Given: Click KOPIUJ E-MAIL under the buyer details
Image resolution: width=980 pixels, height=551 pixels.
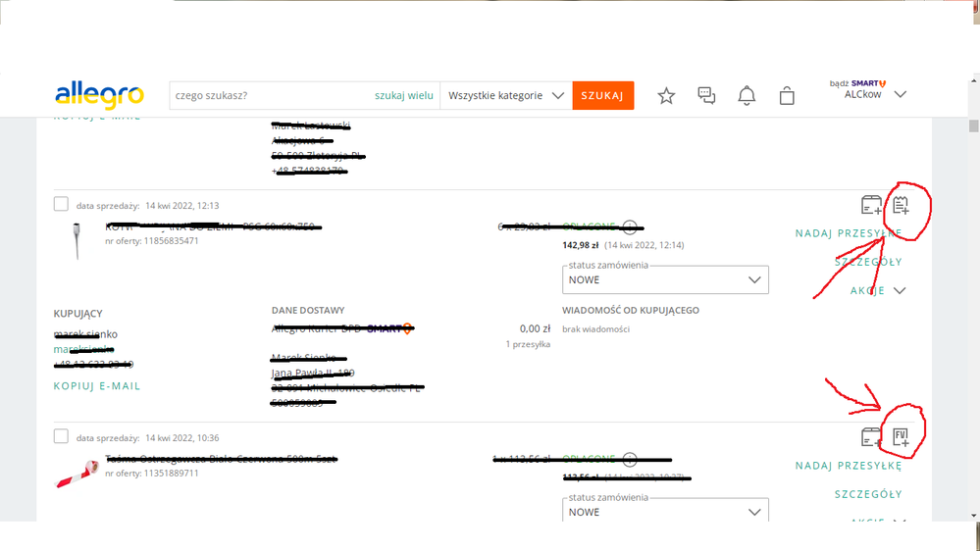Looking at the screenshot, I should [x=97, y=386].
